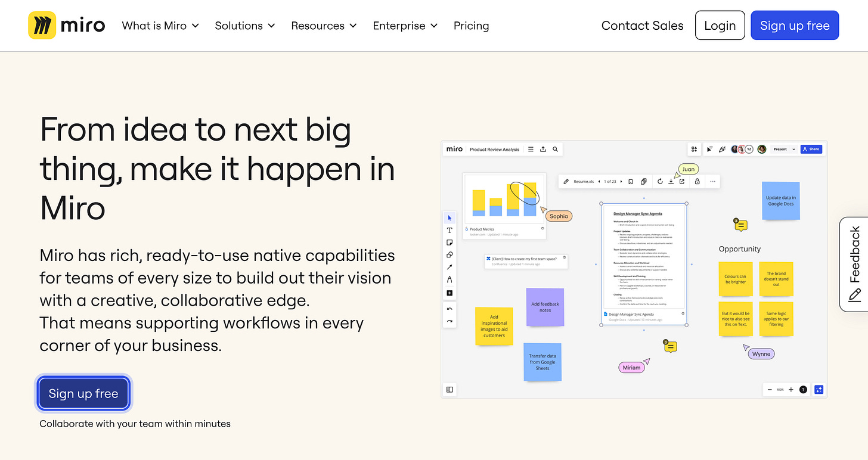Select the Same logic applies to our filtering sticky

[x=776, y=319]
